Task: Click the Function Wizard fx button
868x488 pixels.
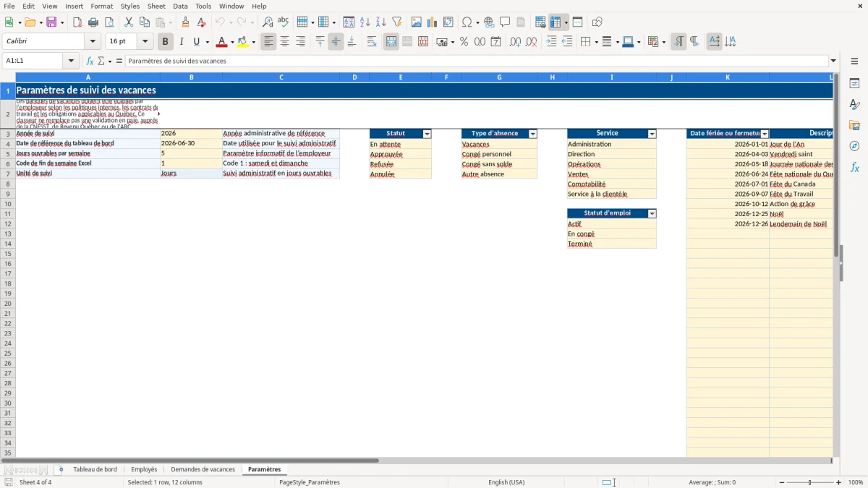Action: click(90, 61)
